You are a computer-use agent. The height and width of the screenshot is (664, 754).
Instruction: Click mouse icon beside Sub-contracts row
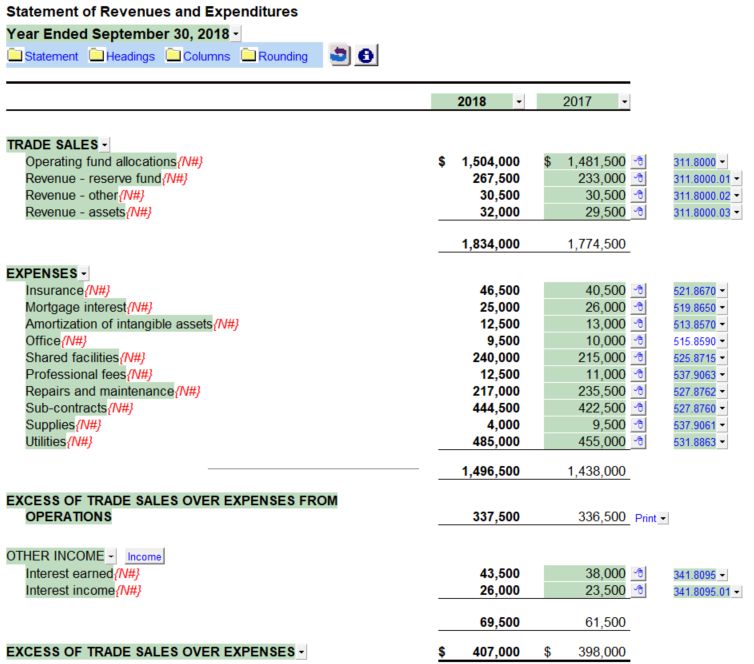coord(638,408)
